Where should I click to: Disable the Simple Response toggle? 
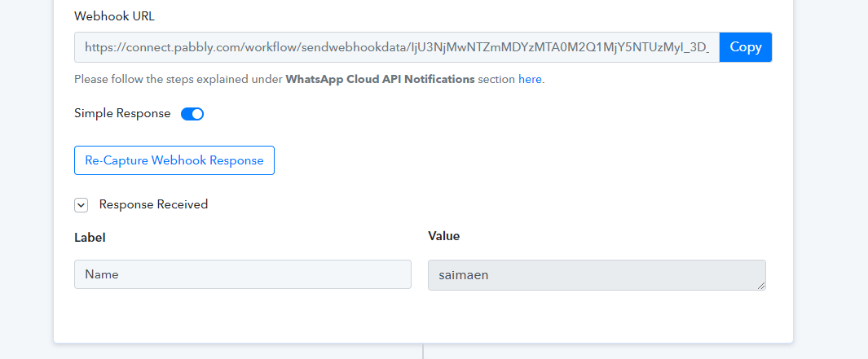tap(192, 114)
